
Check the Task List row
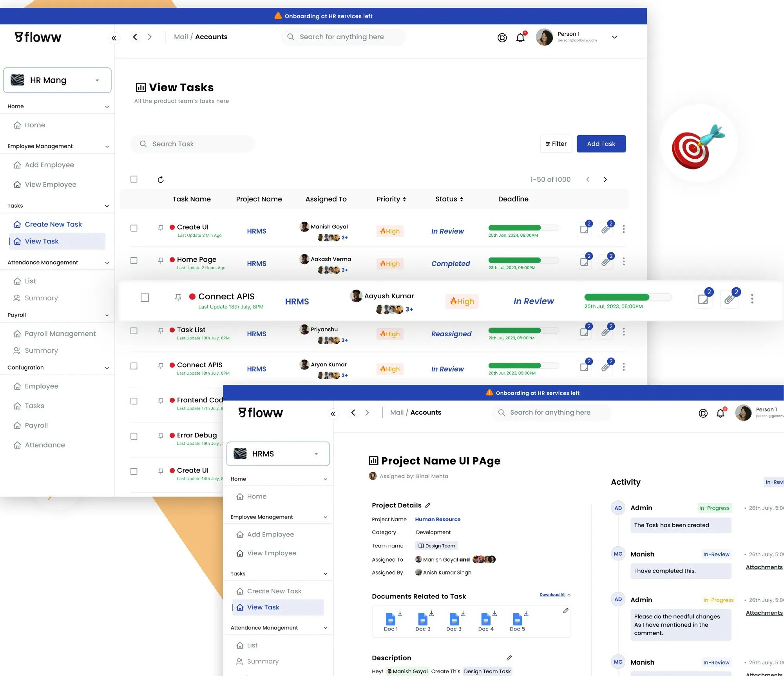(134, 331)
